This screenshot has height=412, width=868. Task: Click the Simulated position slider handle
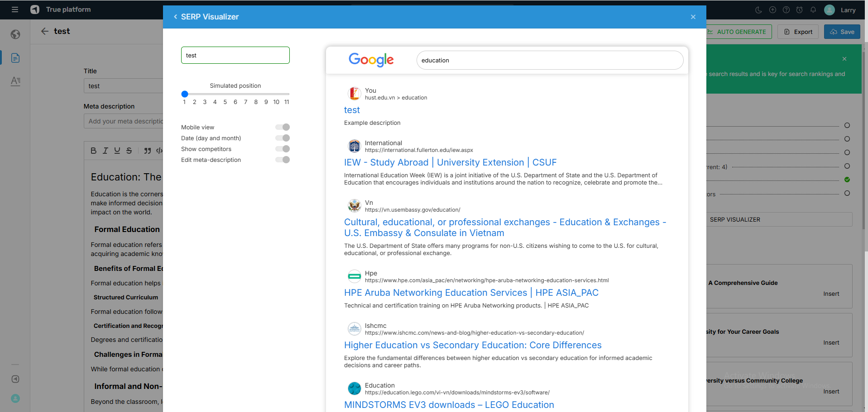(185, 94)
